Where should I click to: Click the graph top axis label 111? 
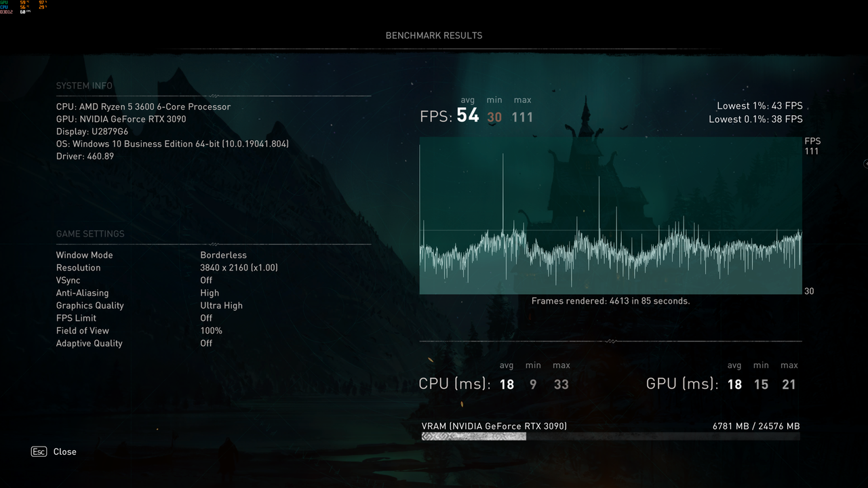click(812, 151)
